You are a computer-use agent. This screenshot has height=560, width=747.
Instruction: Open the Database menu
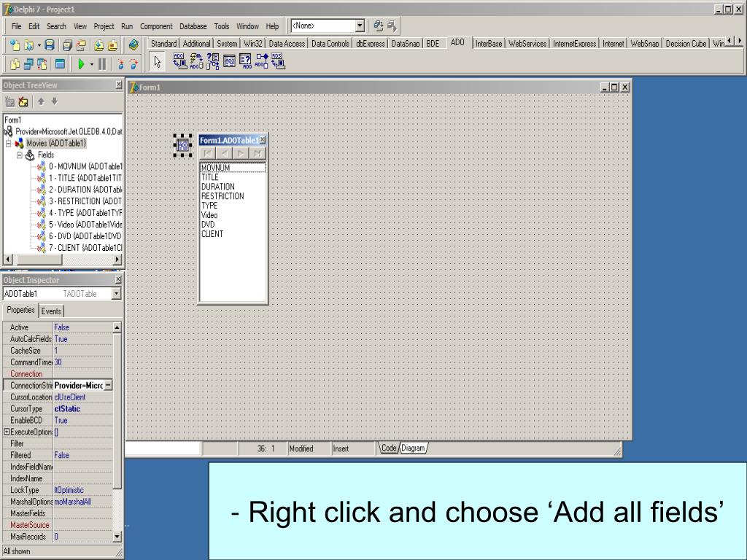(x=193, y=26)
